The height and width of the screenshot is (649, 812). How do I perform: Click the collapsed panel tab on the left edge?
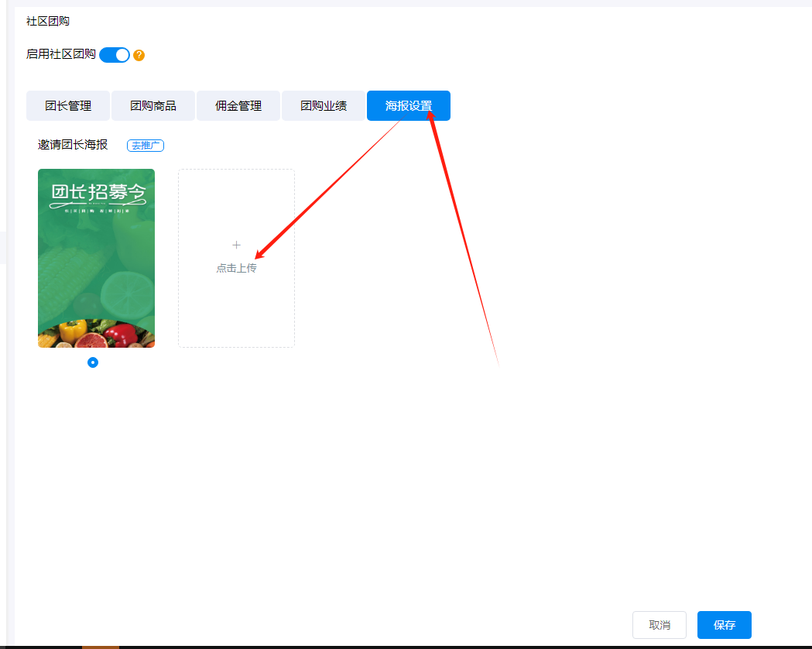(3, 246)
